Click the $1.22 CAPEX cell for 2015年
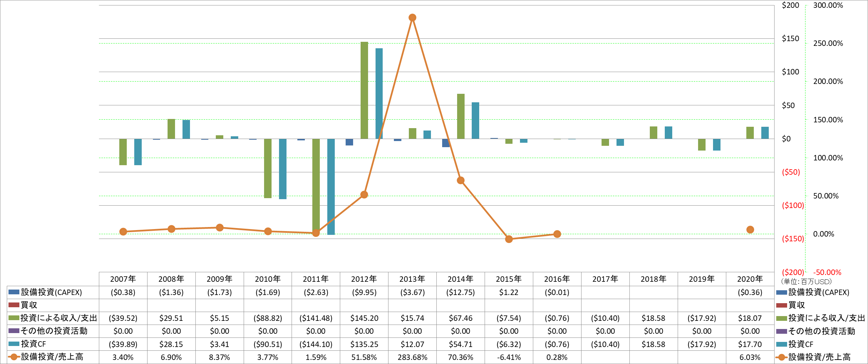 coord(509,292)
